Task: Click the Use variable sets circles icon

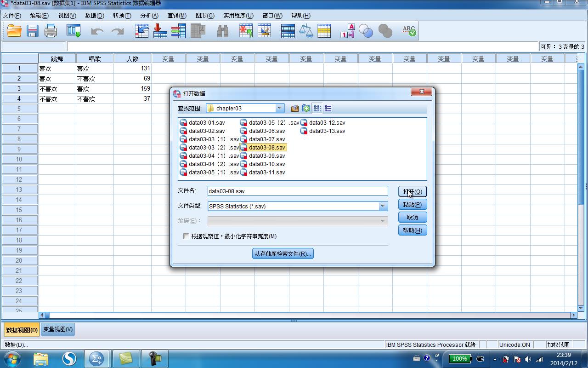Action: (x=366, y=31)
